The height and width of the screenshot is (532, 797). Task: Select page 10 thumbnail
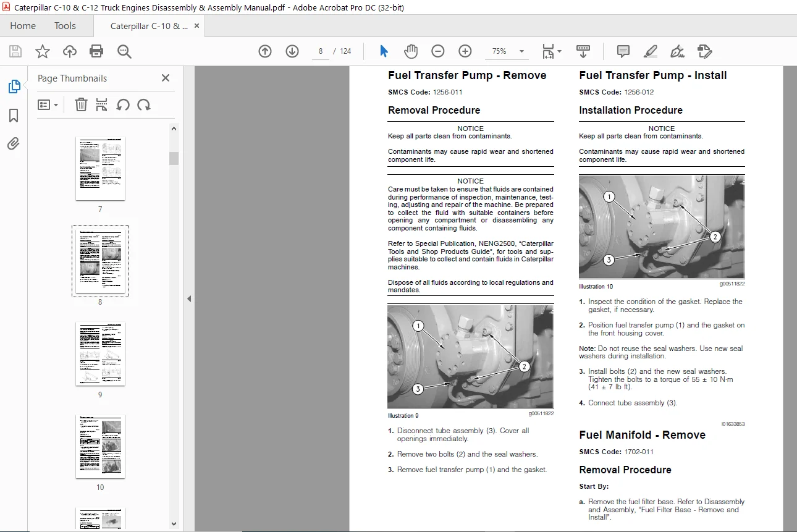[100, 446]
